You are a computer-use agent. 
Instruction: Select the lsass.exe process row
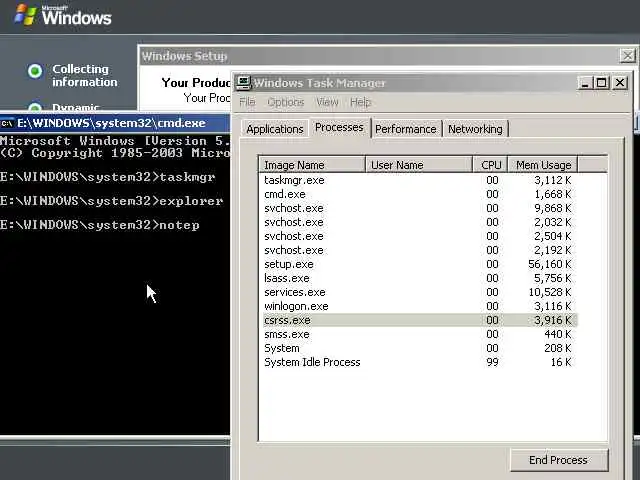418,278
